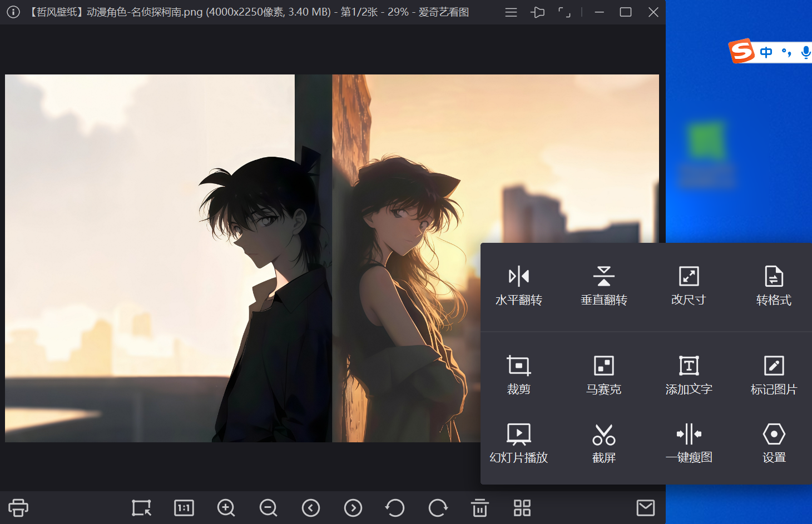Open the 标记图片 annotate image tool
The image size is (812, 524).
pos(774,376)
